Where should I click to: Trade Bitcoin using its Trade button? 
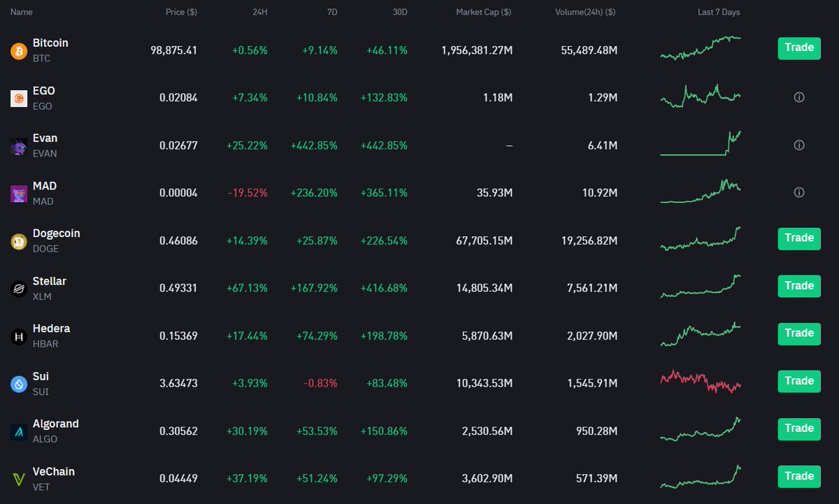(799, 48)
